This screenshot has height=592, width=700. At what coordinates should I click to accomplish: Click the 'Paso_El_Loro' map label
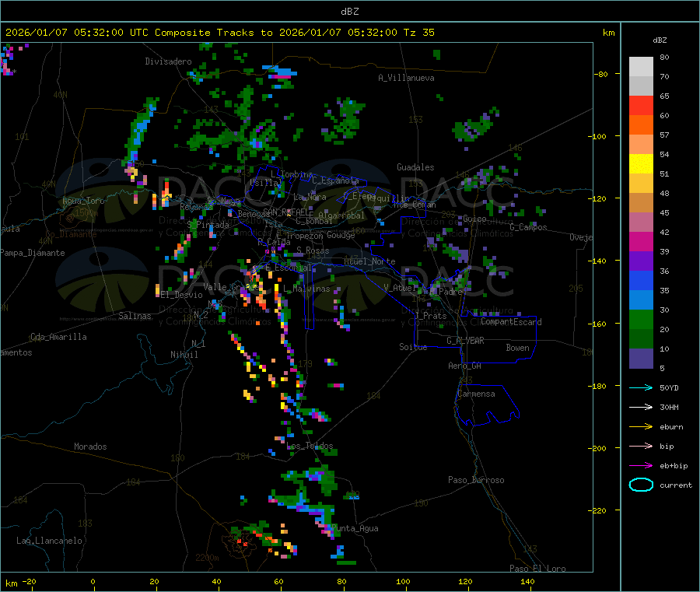click(538, 569)
